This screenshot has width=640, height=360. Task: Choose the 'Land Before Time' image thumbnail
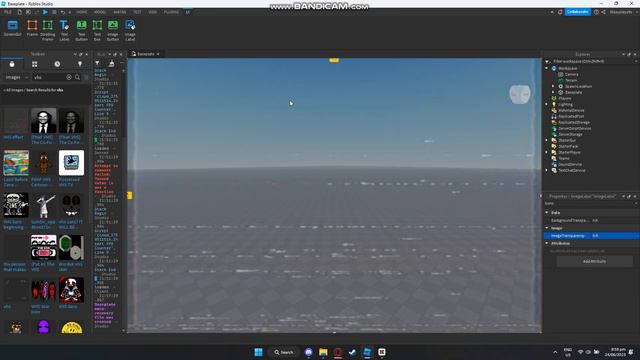(16, 163)
